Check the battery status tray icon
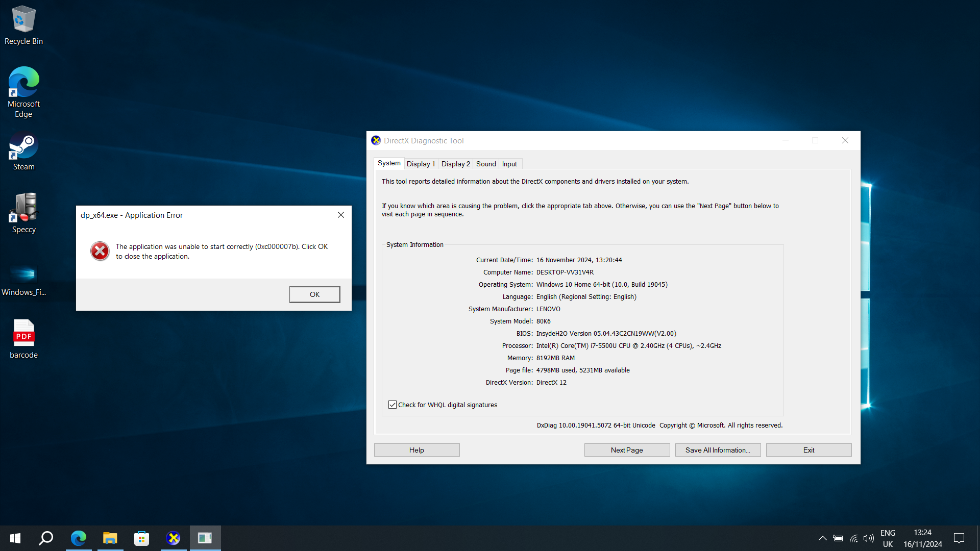 [x=838, y=538]
